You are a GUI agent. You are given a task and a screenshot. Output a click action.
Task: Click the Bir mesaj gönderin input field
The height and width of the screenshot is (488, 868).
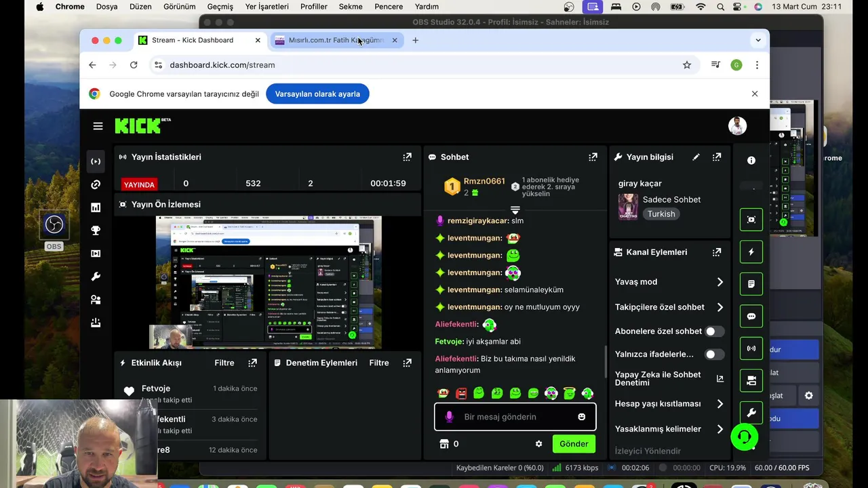click(x=515, y=417)
